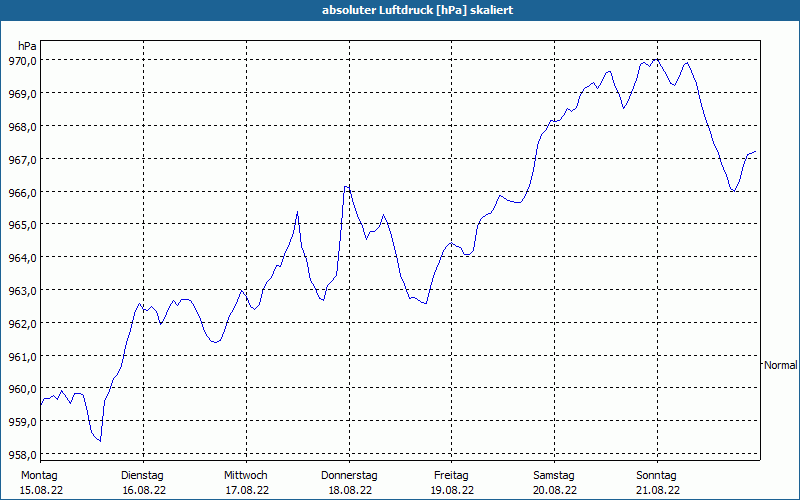
Task: Click the 'hPa' unit label
Action: tap(27, 46)
